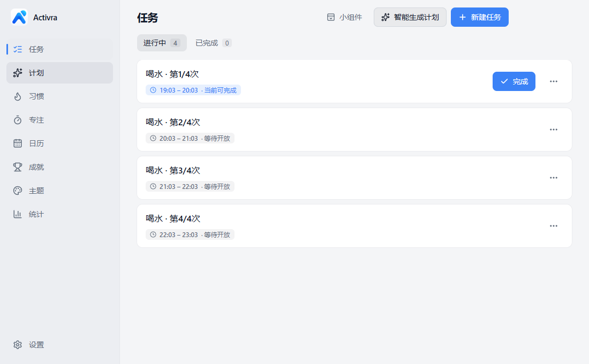Click the clock icon beside 22:03 – 23:03
Image resolution: width=589 pixels, height=364 pixels.
[153, 234]
